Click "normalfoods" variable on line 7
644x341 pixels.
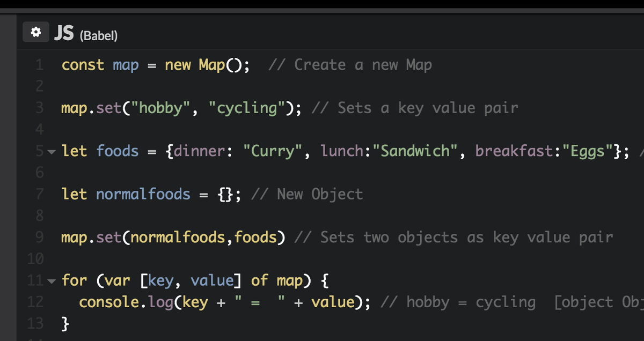coord(143,194)
